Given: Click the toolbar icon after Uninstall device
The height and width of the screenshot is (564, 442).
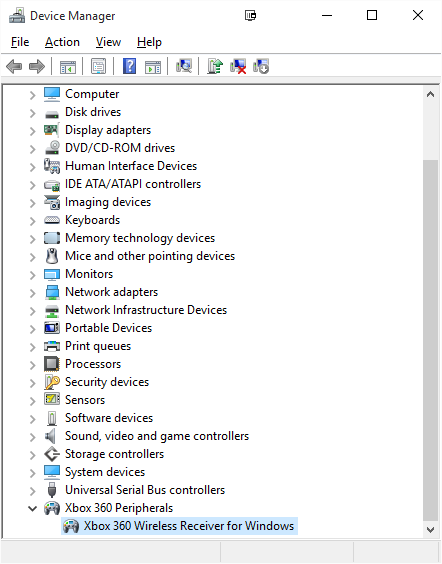Looking at the screenshot, I should (x=261, y=67).
